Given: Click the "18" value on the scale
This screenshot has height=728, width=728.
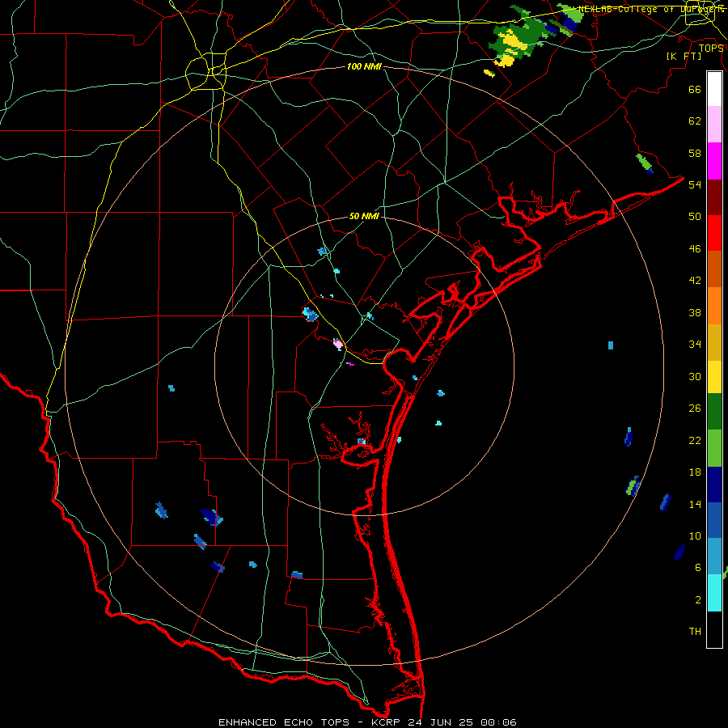Looking at the screenshot, I should tap(695, 472).
